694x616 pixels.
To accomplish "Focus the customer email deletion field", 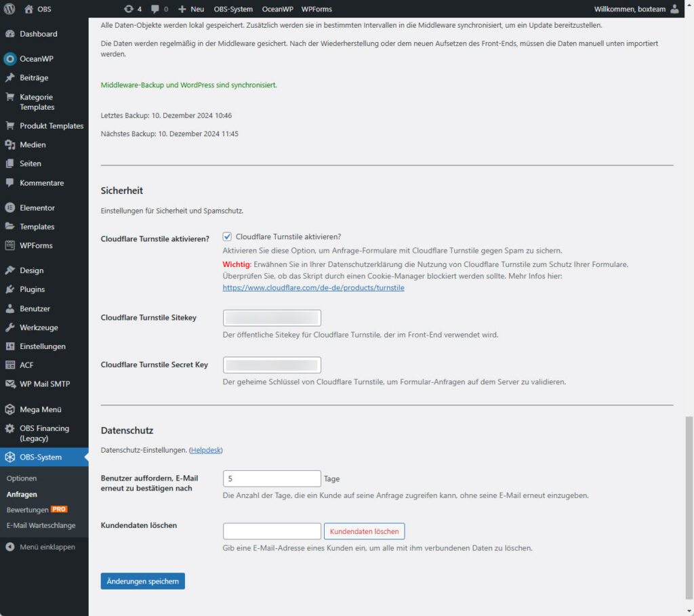I will point(272,531).
